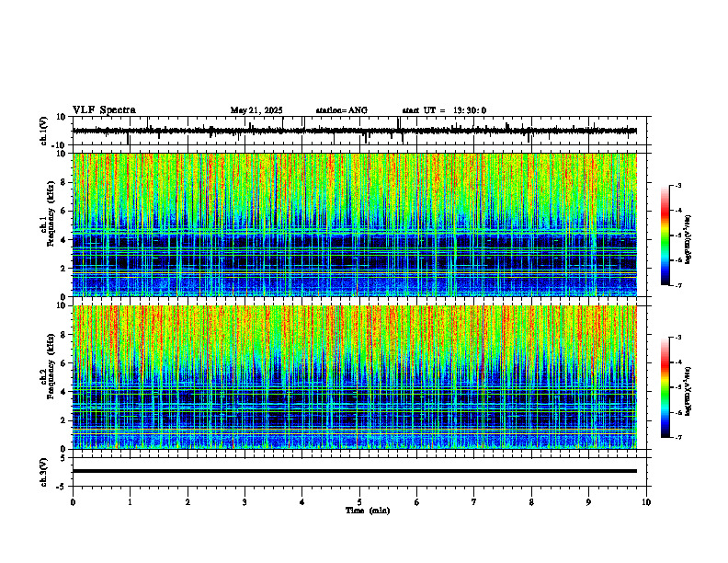Click the "-5" tick on ch.3(V) axis

point(63,487)
